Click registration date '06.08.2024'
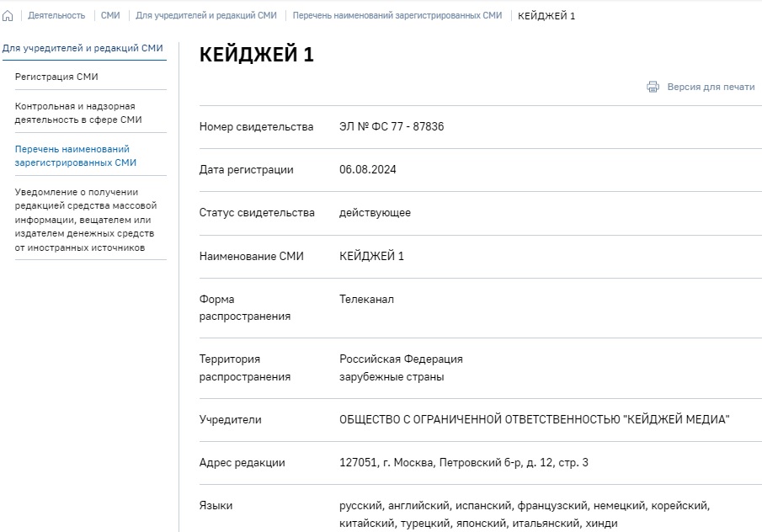 click(367, 169)
